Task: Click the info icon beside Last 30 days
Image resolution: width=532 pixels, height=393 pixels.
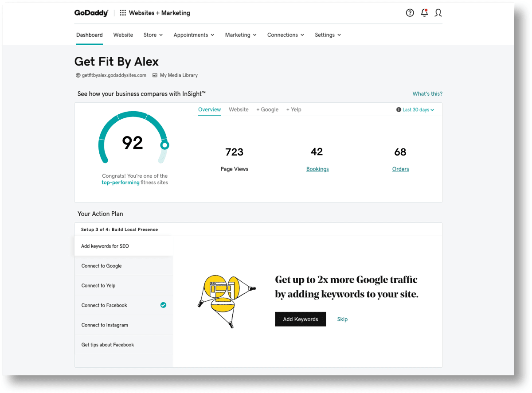Action: click(x=399, y=110)
